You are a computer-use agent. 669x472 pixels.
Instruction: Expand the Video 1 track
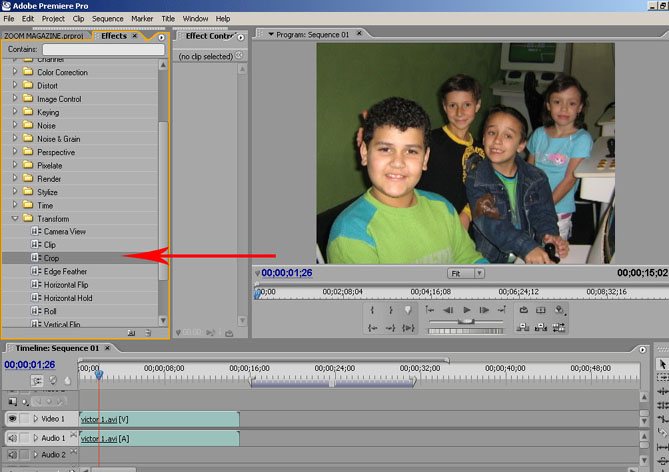tap(36, 419)
